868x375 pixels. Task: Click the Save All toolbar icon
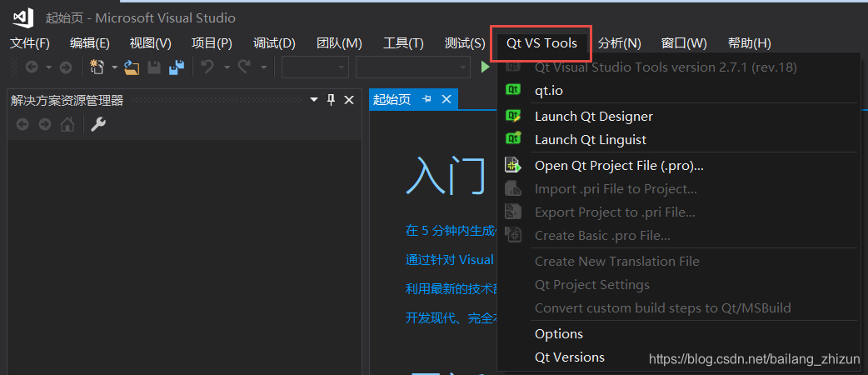click(177, 67)
